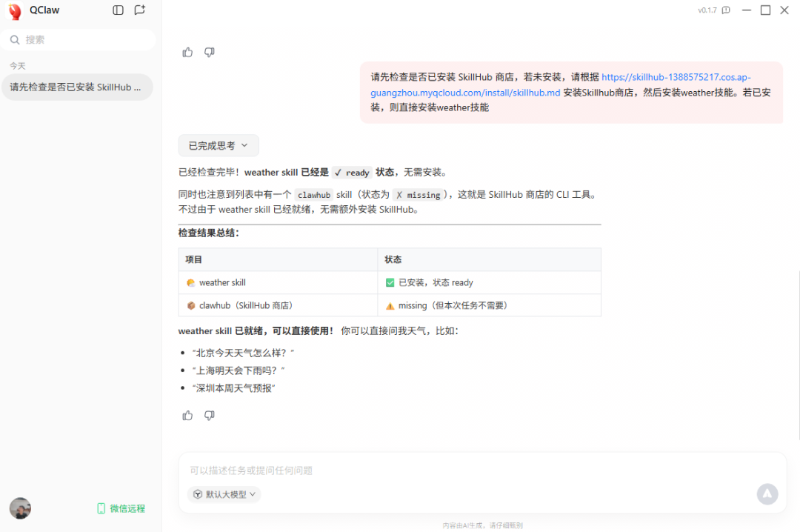Select the 请先检查是否已安装 SkillHub conversation
The image size is (800, 532).
point(78,87)
